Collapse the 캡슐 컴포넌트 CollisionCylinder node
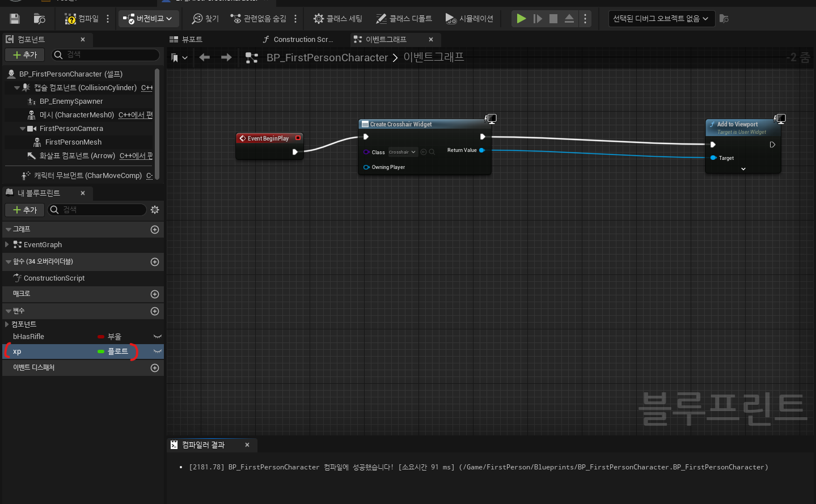 [17, 88]
